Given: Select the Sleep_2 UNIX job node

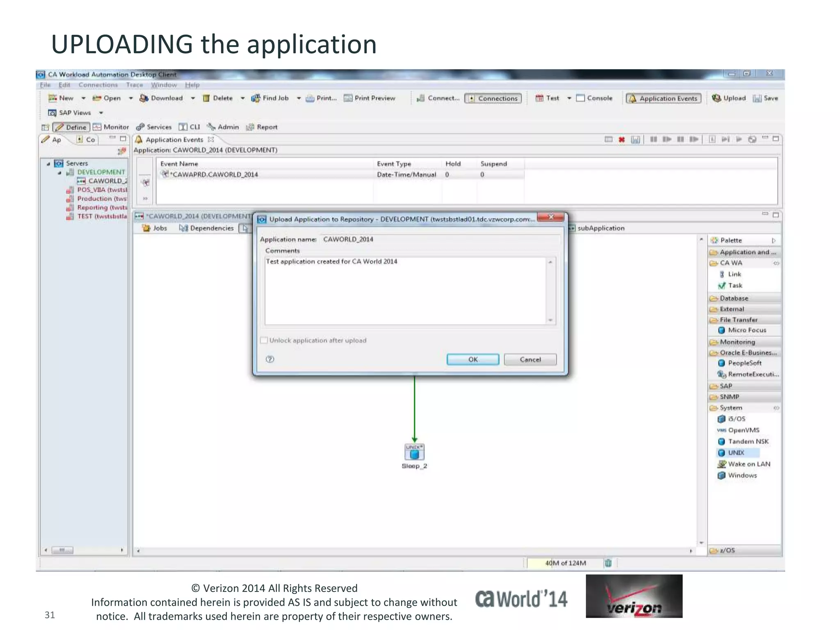Looking at the screenshot, I should click(414, 453).
